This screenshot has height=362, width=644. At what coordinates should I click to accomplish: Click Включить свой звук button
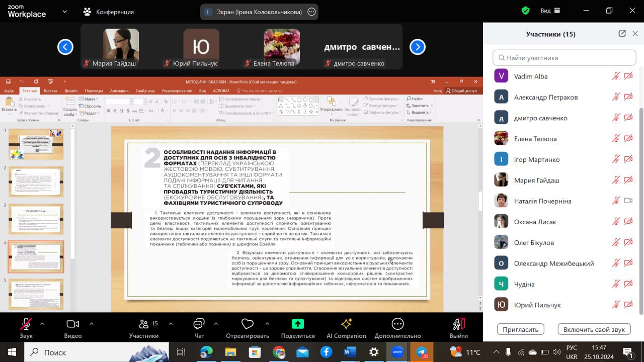(x=594, y=329)
